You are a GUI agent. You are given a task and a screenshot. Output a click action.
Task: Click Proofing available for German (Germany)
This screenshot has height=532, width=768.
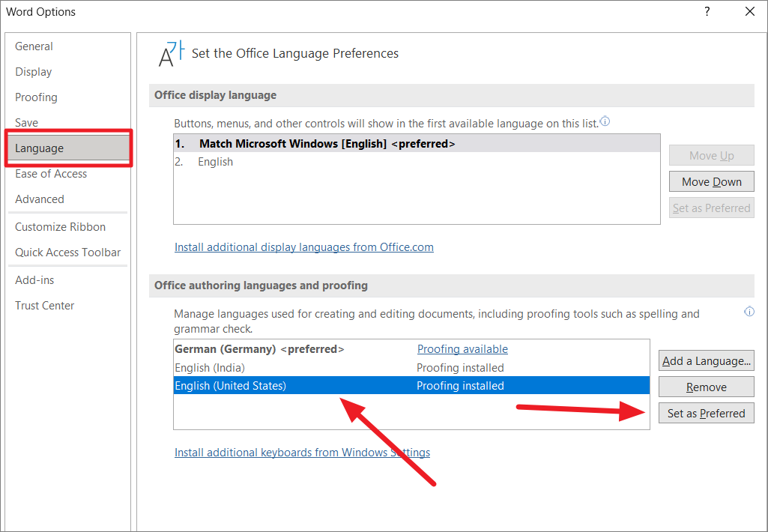point(462,348)
